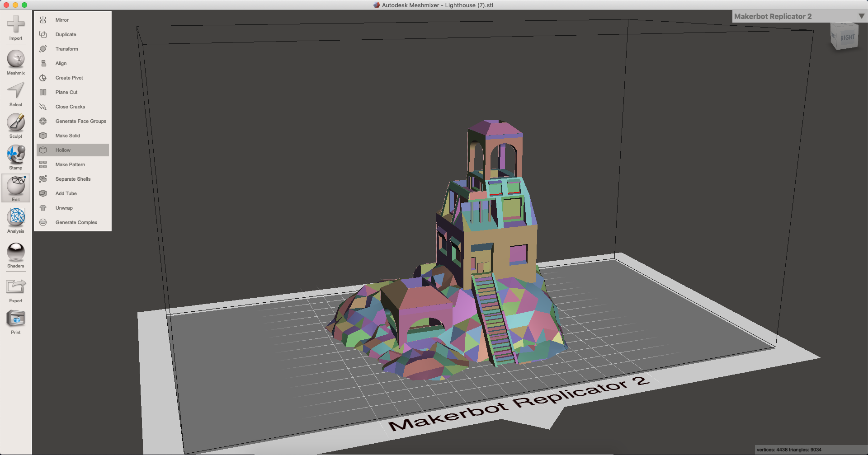This screenshot has height=455, width=868.
Task: Choose Plane Cut from the Edit menu
Action: [73, 92]
